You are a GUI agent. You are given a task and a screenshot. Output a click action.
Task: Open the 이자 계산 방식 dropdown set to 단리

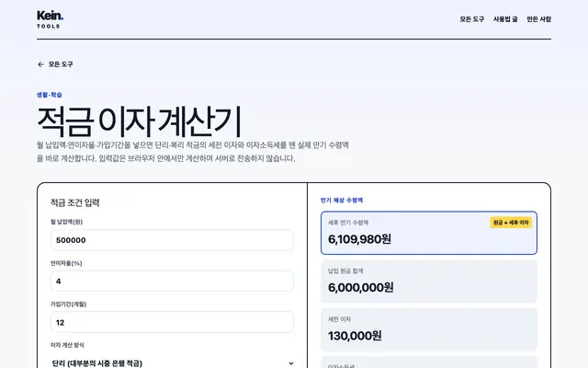pyautogui.click(x=172, y=362)
